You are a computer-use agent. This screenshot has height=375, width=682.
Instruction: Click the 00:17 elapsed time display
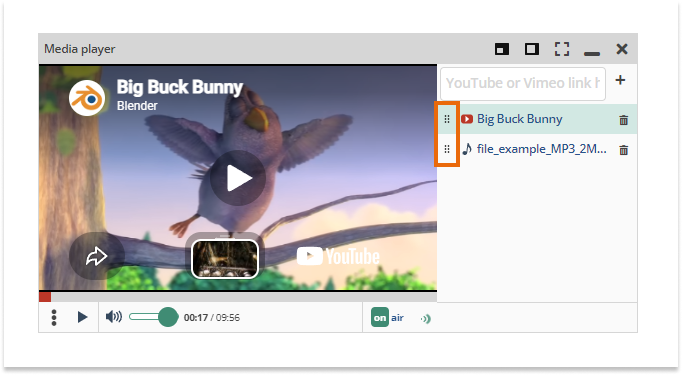click(x=196, y=318)
